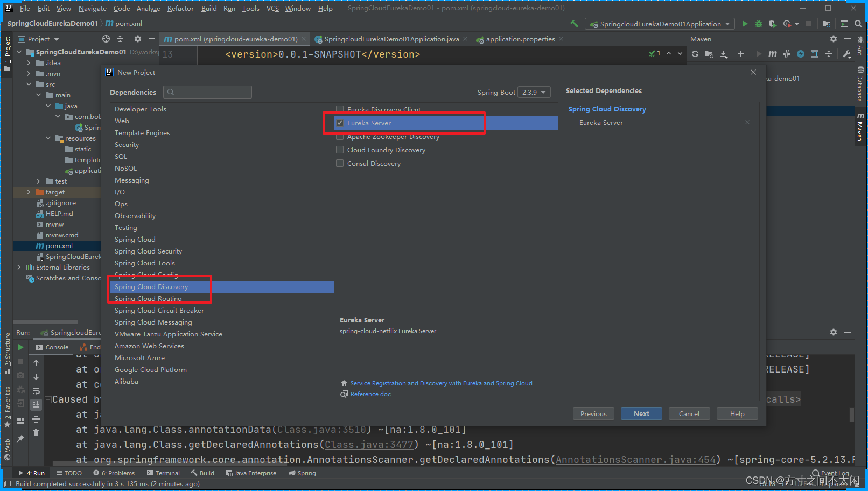Start debugging with the bug icon
The height and width of the screenshot is (491, 868).
click(759, 24)
